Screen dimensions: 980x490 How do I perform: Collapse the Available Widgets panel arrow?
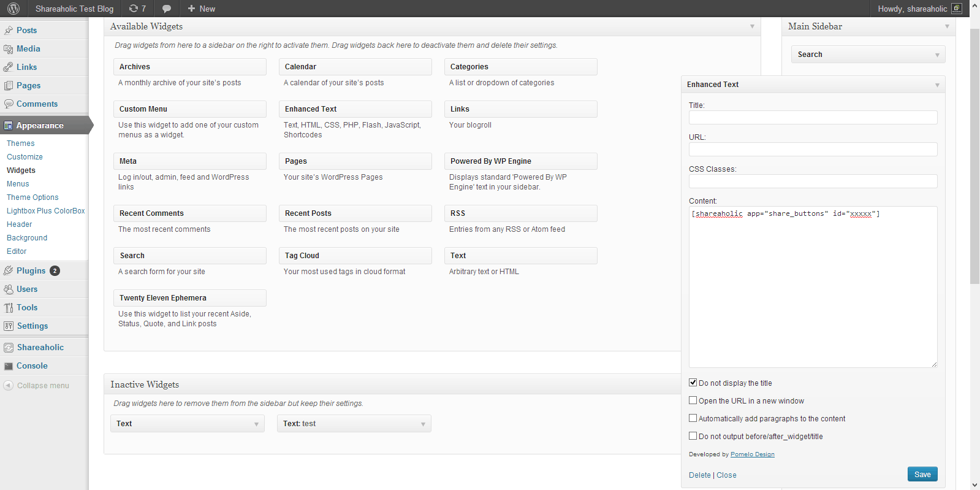752,26
